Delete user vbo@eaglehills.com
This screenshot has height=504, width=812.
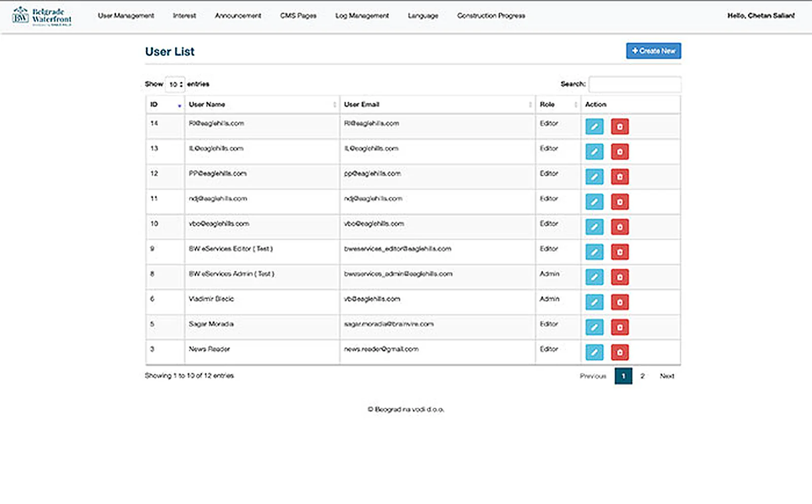(620, 227)
